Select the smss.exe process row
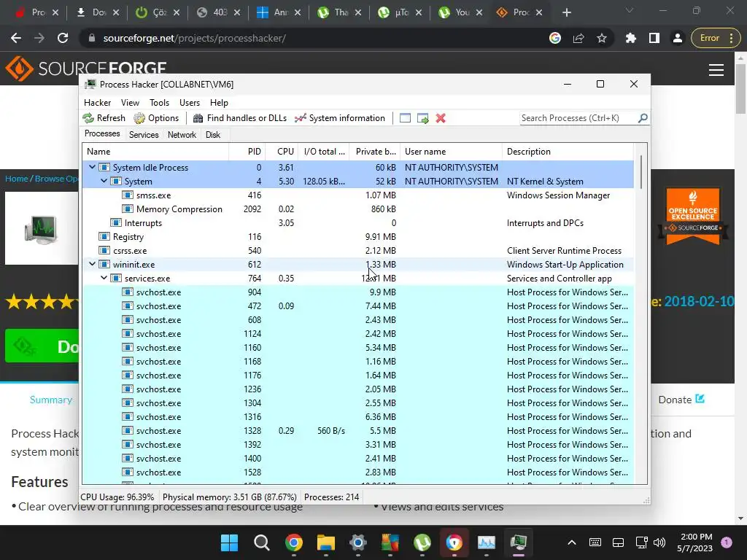Screen dimensions: 747x560 (358, 195)
